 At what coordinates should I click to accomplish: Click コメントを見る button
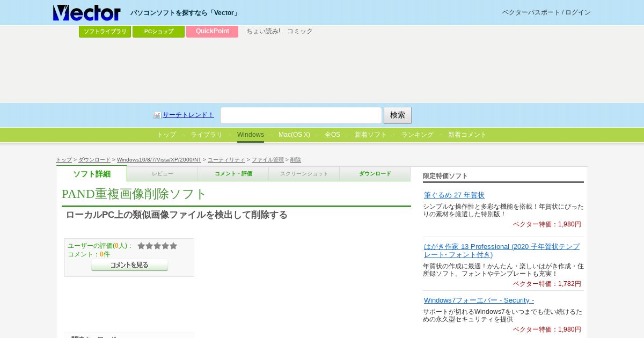pos(129,265)
